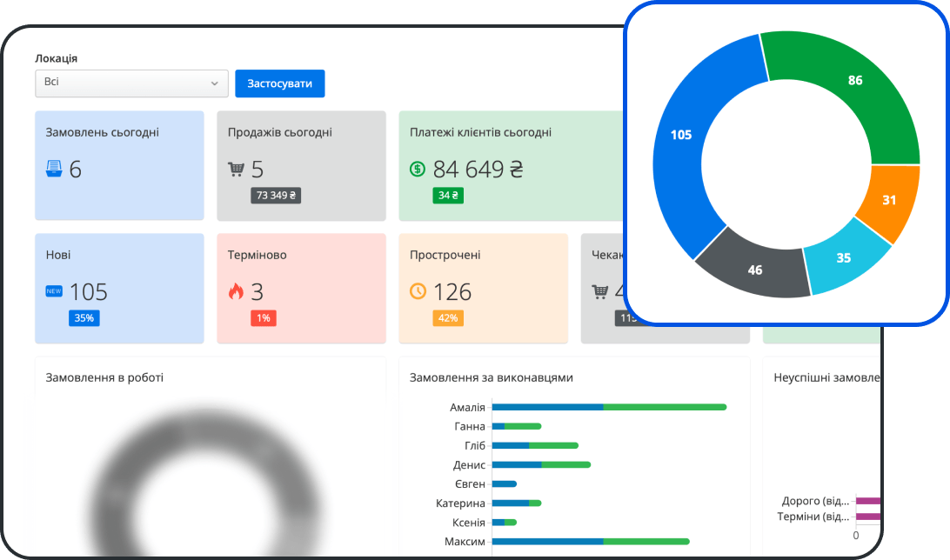Viewport: 950px width, 560px height.
Task: Click the orders tray icon beside 6
Action: (54, 169)
